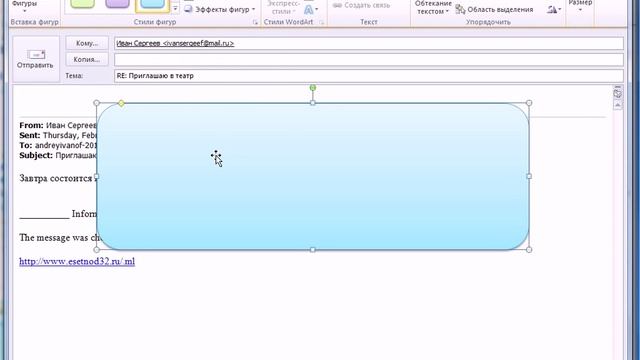Image resolution: width=640 pixels, height=360 pixels.
Task: Open WordArt text fill dropdown
Action: (x=311, y=9)
